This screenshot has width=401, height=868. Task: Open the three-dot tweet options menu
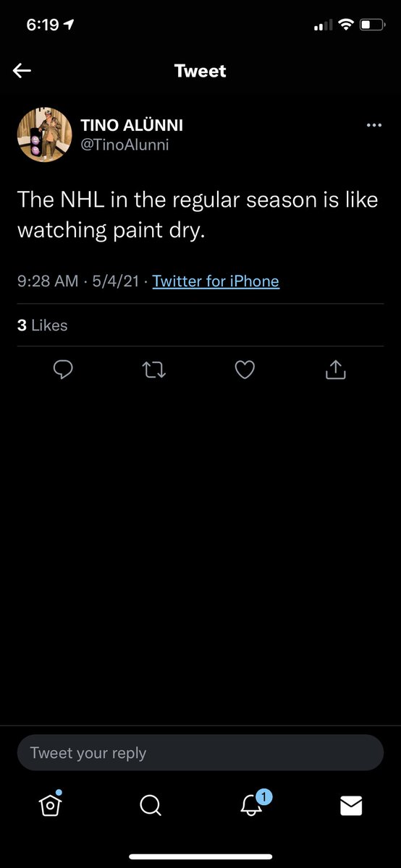pyautogui.click(x=374, y=125)
